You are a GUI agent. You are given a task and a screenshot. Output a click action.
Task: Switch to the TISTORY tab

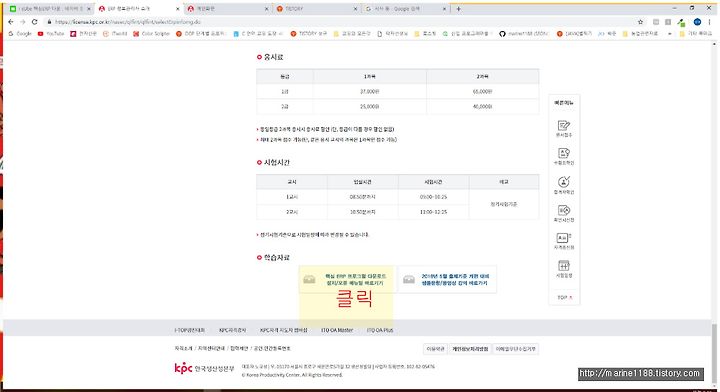click(316, 9)
